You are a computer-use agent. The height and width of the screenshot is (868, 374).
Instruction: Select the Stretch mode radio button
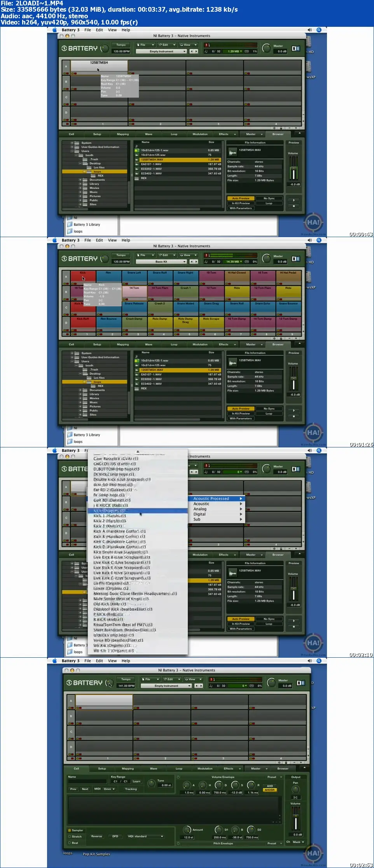coord(70,837)
